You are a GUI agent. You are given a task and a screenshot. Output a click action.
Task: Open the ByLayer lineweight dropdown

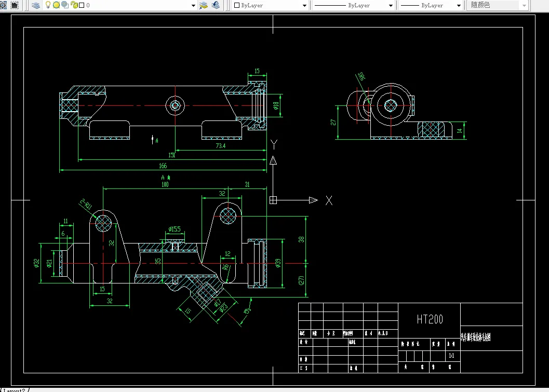459,5
